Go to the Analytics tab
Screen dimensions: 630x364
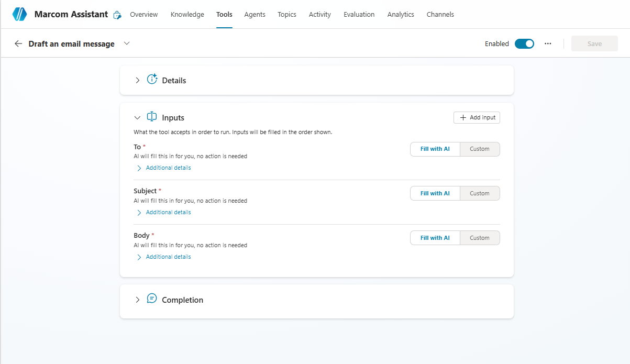(401, 15)
